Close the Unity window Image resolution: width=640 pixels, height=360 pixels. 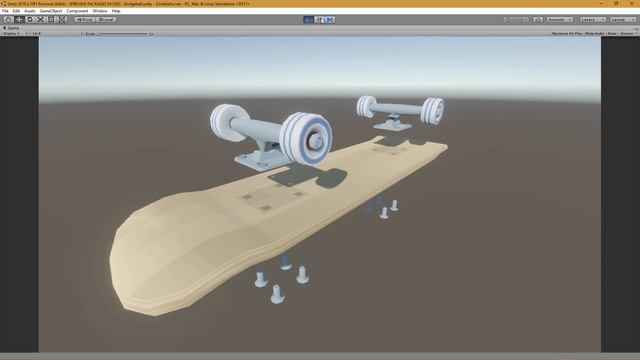(x=631, y=3)
